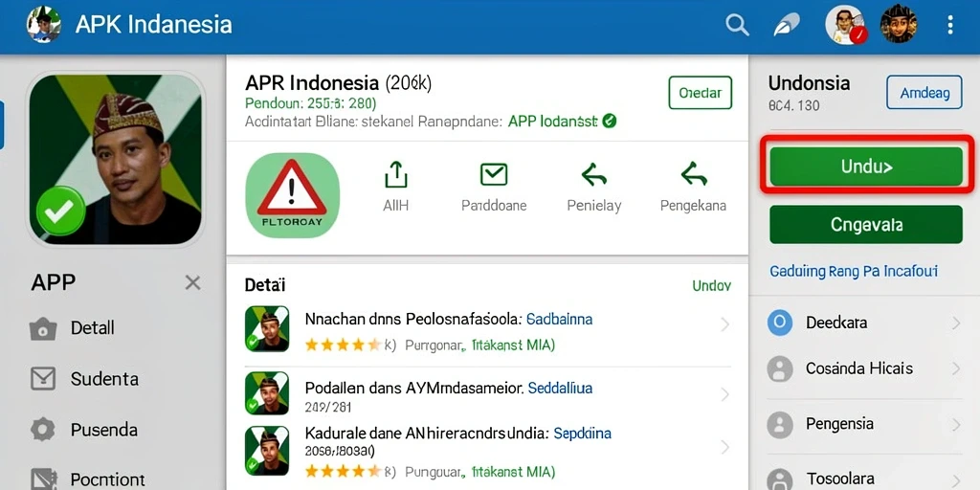Click the Seddaliua link
This screenshot has height=490, width=980.
[560, 389]
